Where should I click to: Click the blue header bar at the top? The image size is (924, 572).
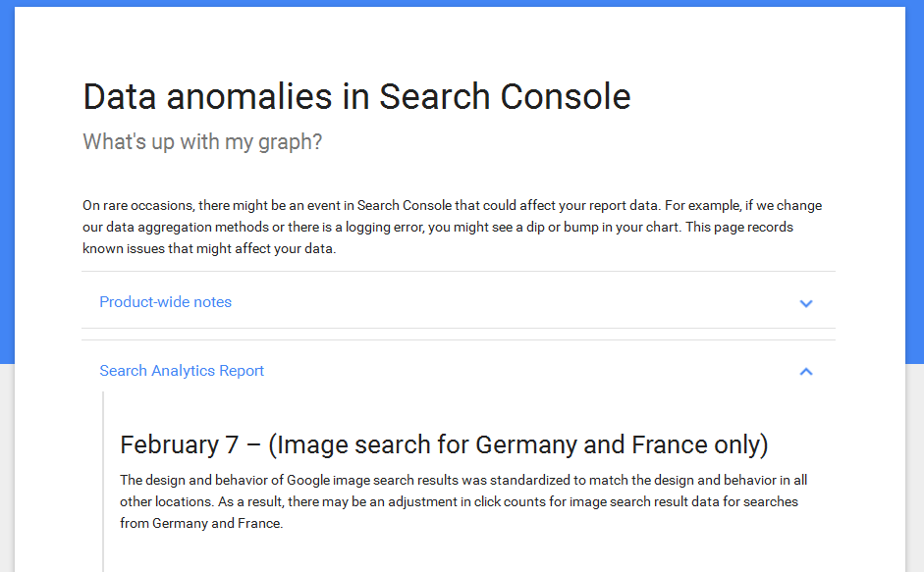[x=462, y=6]
